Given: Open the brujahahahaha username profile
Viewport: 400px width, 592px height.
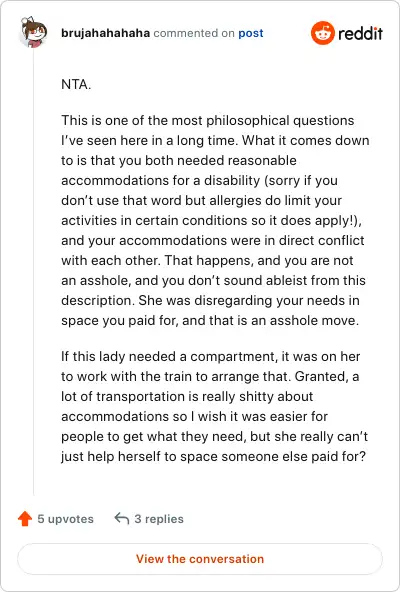Looking at the screenshot, I should 105,33.
